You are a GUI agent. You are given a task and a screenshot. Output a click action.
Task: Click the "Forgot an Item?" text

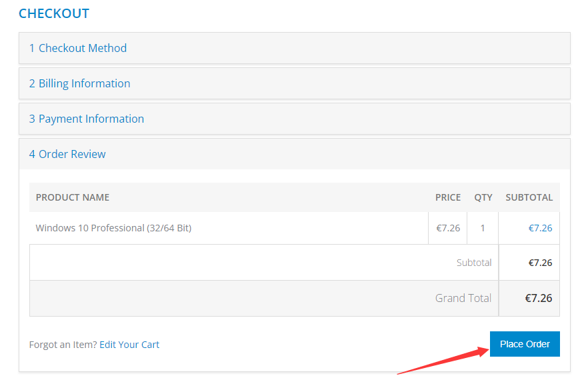(x=63, y=345)
